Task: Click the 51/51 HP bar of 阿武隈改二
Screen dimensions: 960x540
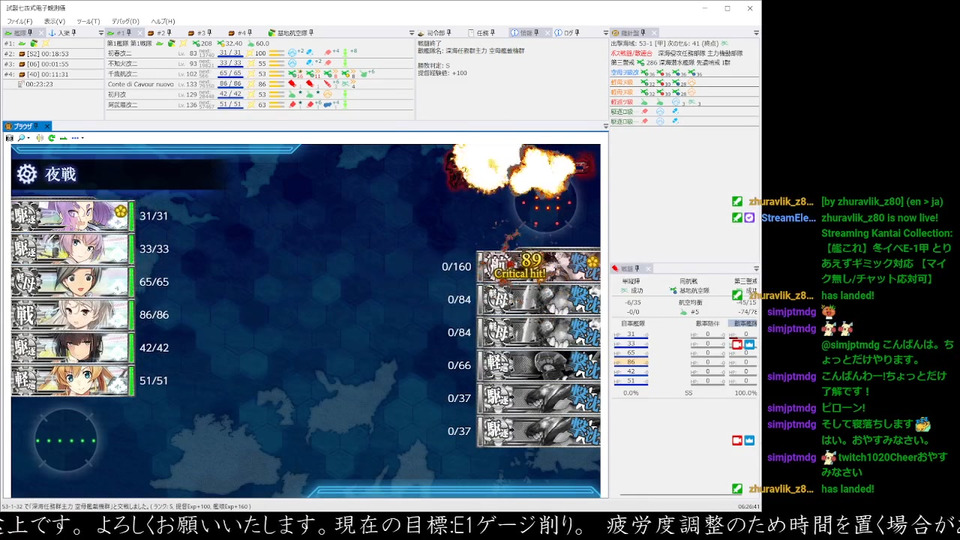Action: click(x=230, y=105)
